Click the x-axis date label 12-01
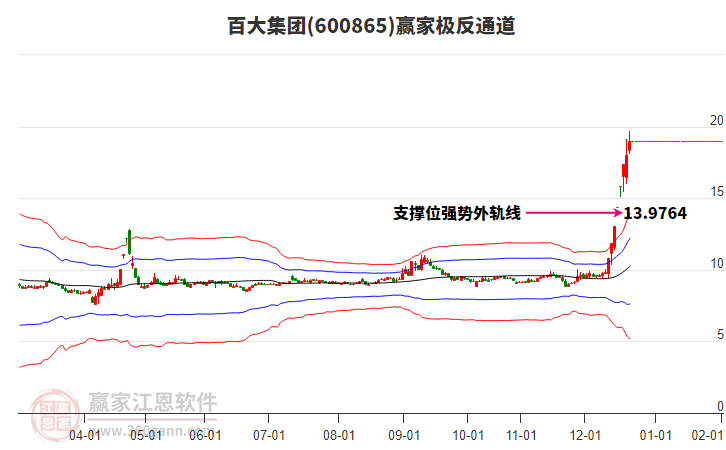Screen dimensions: 726x450 click(585, 436)
